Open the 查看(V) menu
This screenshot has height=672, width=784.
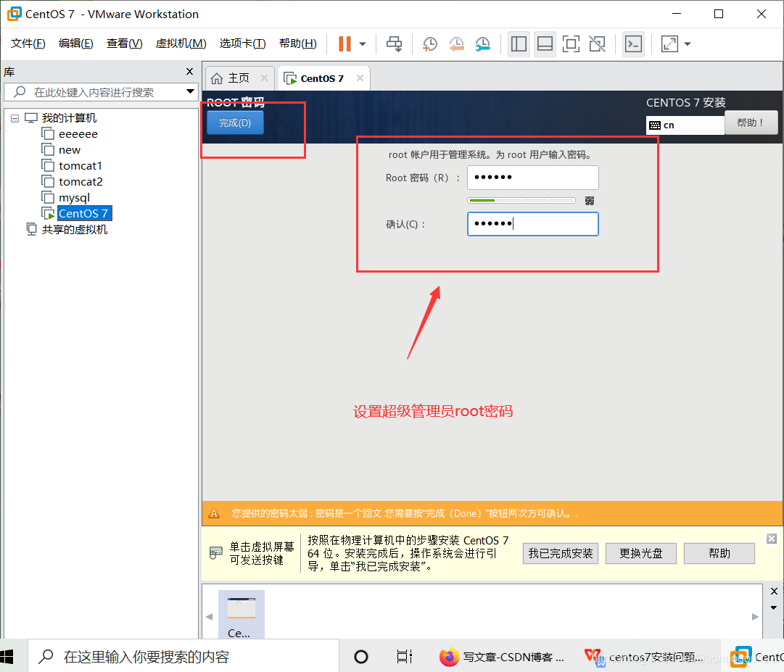click(x=124, y=43)
